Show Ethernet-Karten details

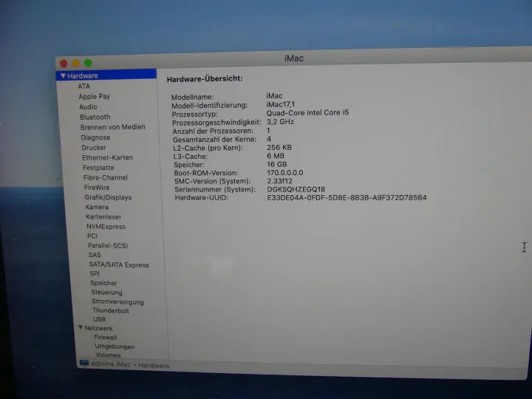108,157
